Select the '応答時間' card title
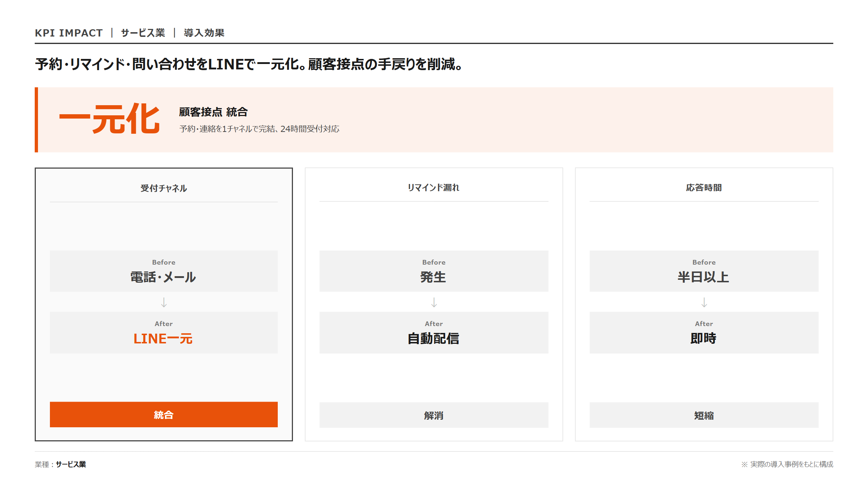 [x=704, y=188]
